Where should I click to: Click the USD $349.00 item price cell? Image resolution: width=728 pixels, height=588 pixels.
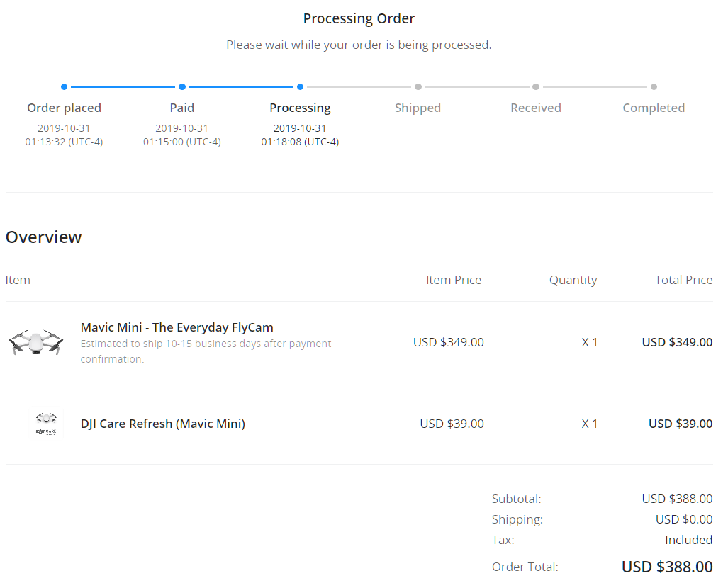[449, 342]
